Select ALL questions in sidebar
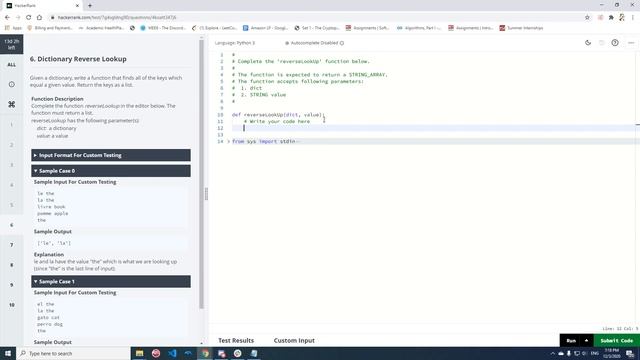 [x=11, y=64]
